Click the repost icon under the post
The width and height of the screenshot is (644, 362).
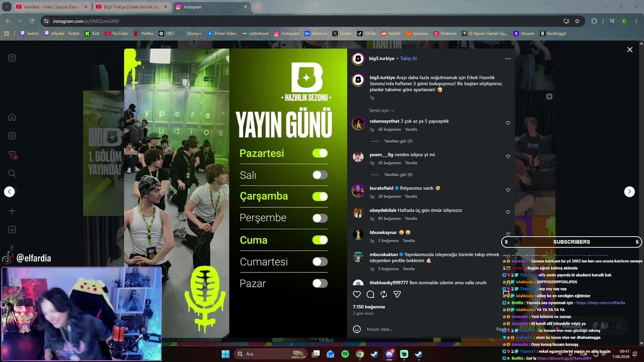pos(383,295)
